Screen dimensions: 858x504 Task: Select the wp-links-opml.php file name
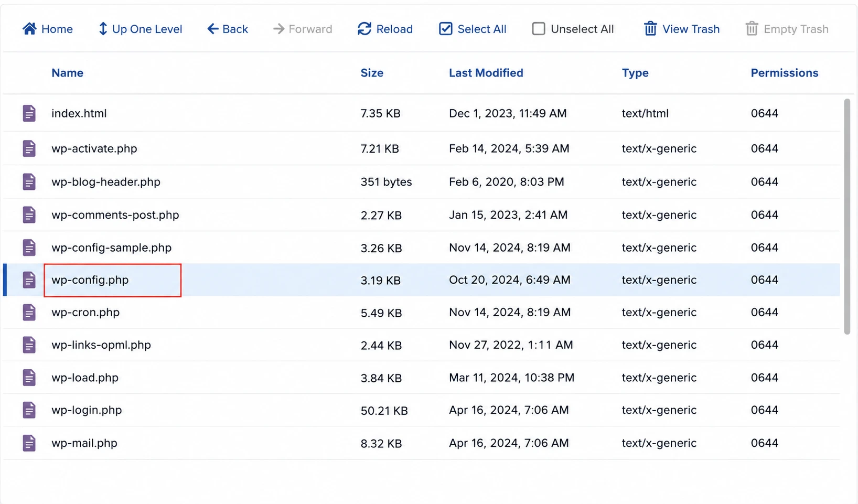[x=101, y=346]
